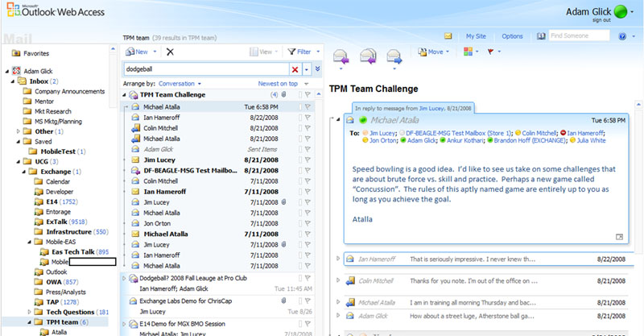This screenshot has height=336, width=644.
Task: Open the Categories colored squares icon
Action: tap(468, 52)
